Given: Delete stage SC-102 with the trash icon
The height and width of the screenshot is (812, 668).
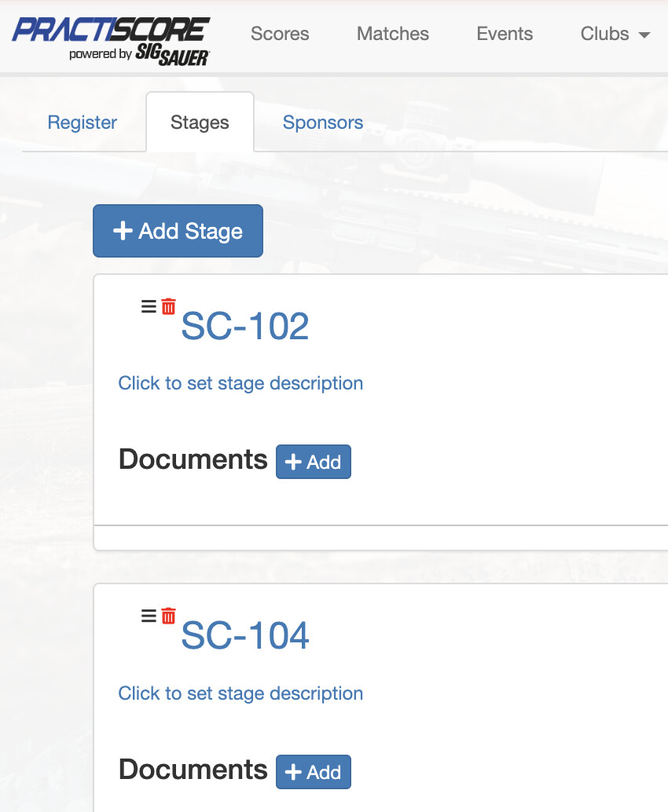Looking at the screenshot, I should pos(168,306).
